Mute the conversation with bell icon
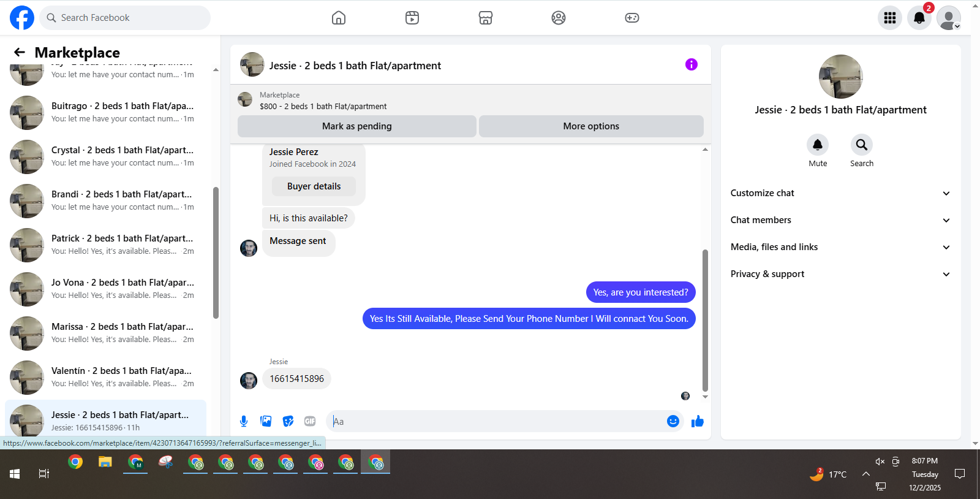Viewport: 980px width, 499px height. click(x=818, y=145)
